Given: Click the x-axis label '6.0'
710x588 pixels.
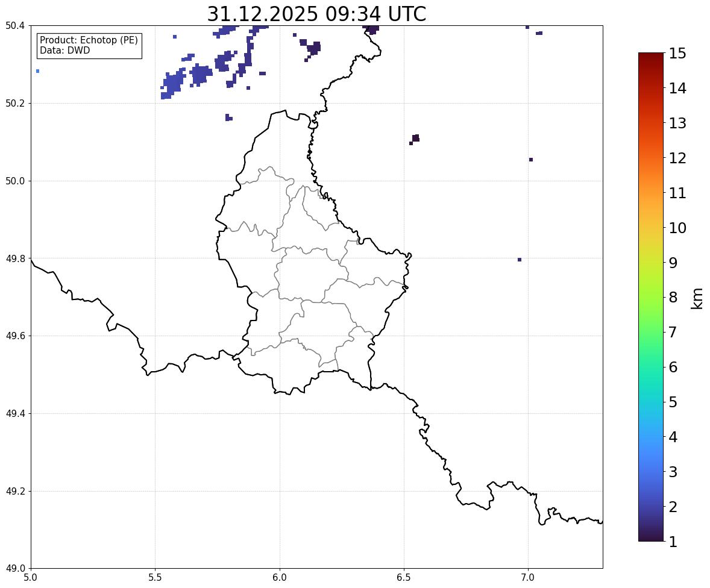Looking at the screenshot, I should click(x=280, y=578).
